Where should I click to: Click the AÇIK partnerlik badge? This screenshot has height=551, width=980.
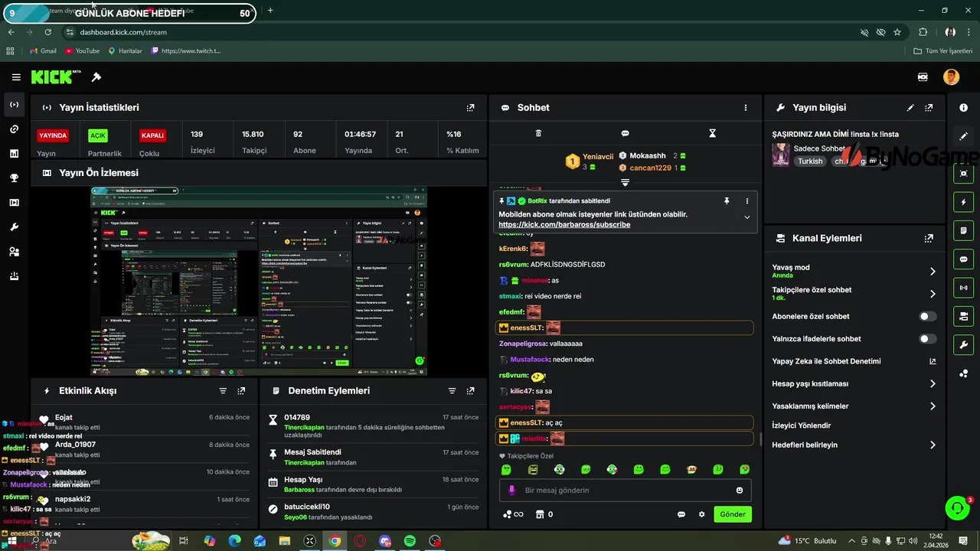pos(98,135)
